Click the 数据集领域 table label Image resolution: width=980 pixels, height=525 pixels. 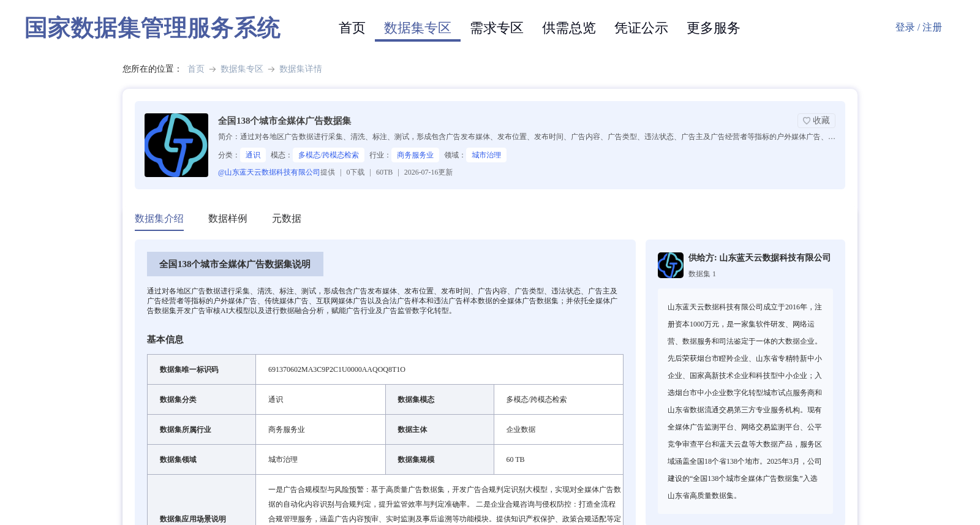pyautogui.click(x=178, y=459)
